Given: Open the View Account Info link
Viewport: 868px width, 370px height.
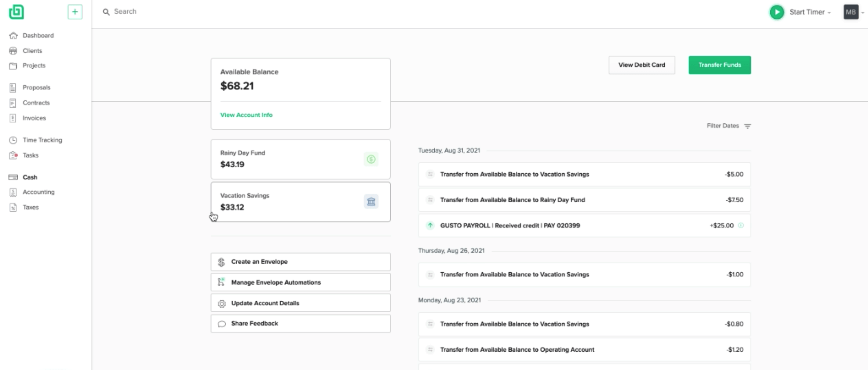Looking at the screenshot, I should pyautogui.click(x=246, y=115).
